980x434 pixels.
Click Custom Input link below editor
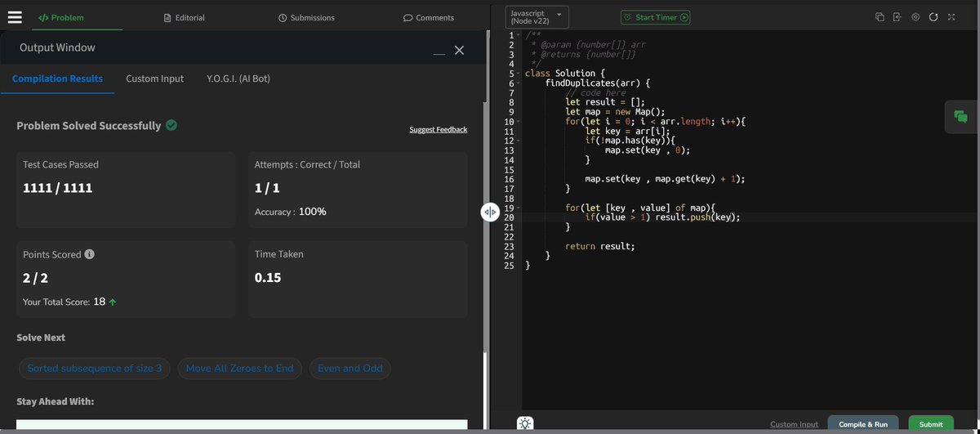(x=795, y=424)
